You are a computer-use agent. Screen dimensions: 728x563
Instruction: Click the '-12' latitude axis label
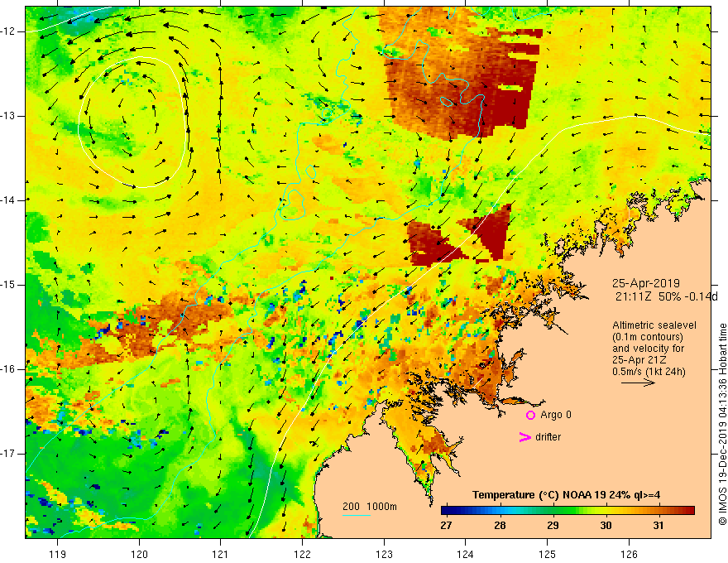[9, 31]
